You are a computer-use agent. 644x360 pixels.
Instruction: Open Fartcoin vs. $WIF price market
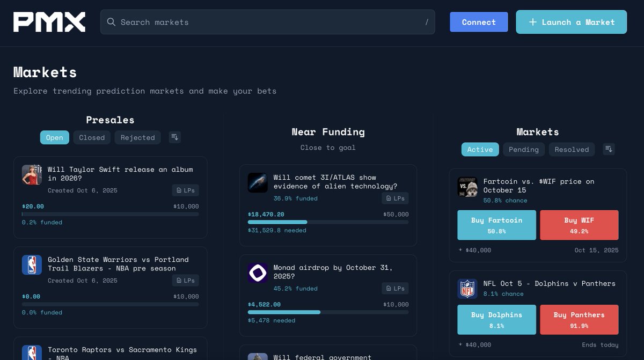(539, 186)
